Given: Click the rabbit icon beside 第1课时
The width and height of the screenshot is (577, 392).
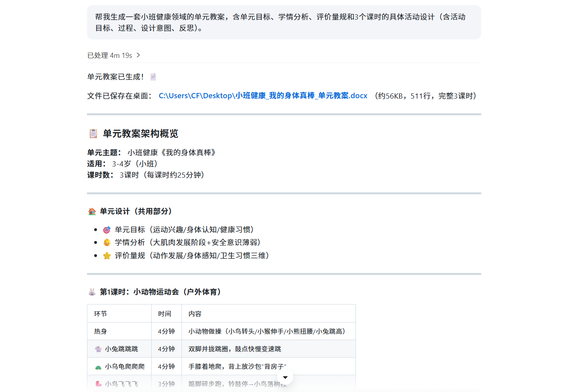Looking at the screenshot, I should click(92, 292).
